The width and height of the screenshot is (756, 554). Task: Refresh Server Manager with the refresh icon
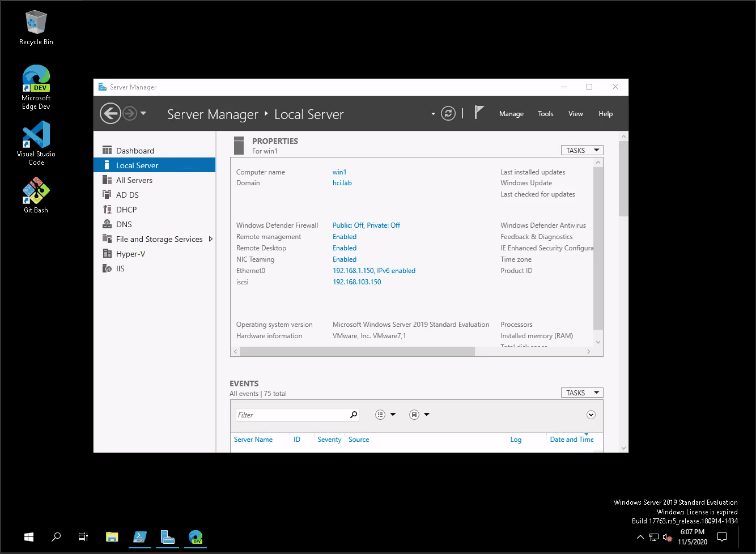(x=448, y=114)
